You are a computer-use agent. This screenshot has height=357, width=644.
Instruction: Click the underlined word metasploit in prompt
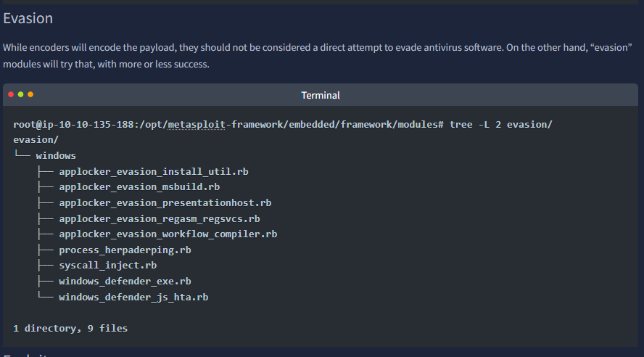tap(197, 125)
